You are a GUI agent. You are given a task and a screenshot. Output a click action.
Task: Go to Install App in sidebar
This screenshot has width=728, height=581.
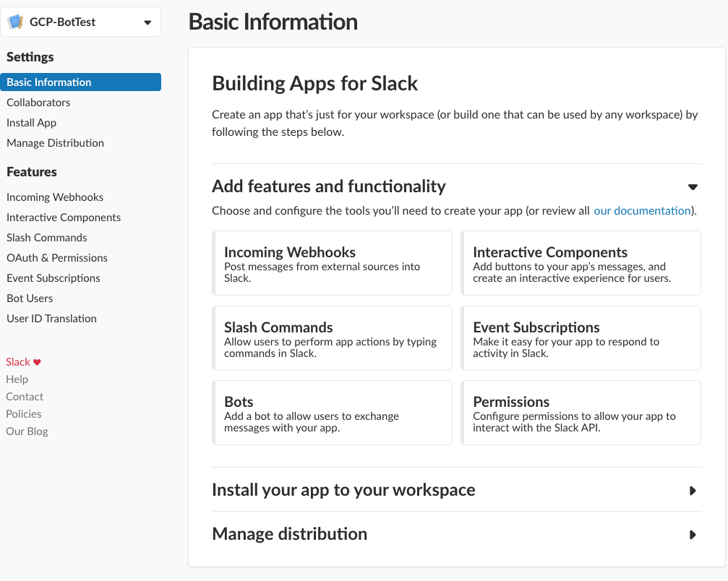tap(32, 123)
